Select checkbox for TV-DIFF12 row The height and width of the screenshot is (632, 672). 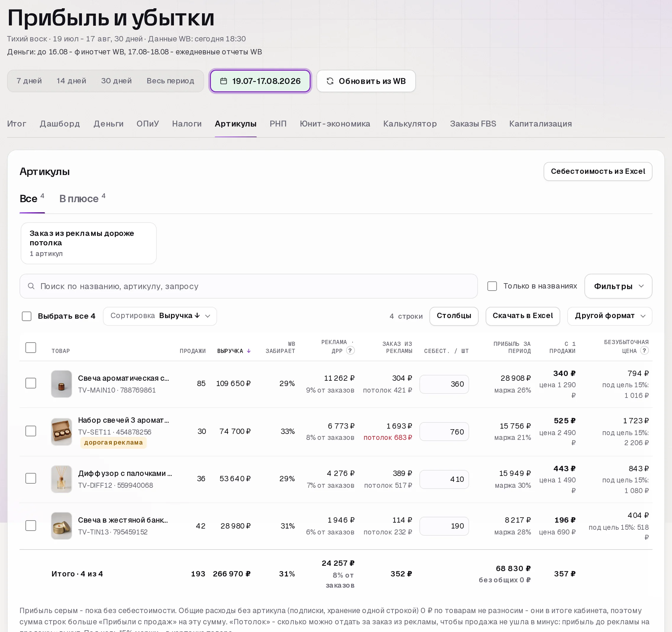click(x=31, y=478)
